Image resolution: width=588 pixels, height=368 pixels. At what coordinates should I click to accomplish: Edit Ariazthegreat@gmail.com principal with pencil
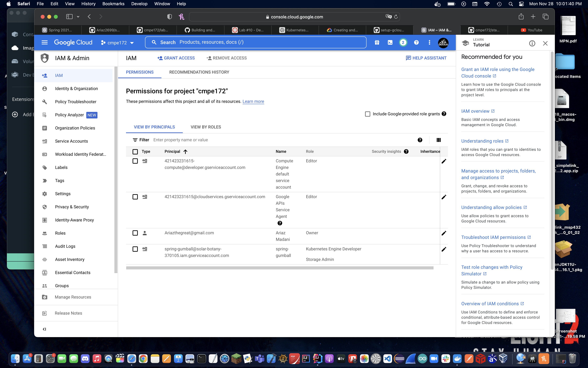pos(444,233)
